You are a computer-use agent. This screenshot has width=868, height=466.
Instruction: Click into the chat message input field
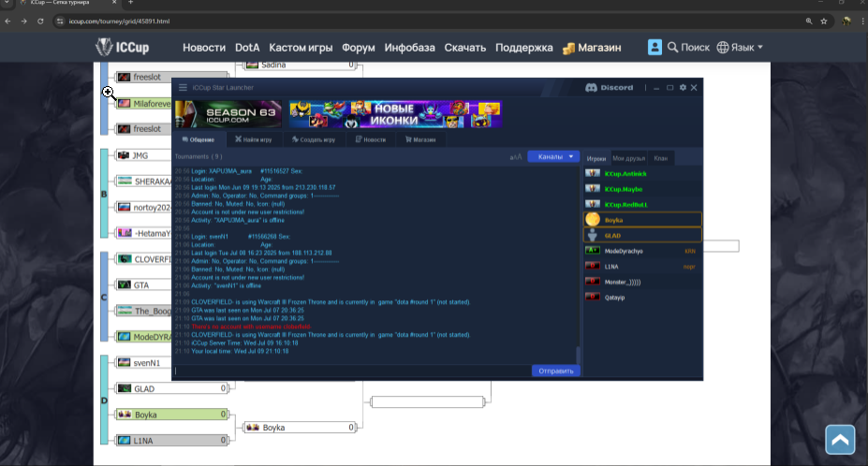(352, 371)
